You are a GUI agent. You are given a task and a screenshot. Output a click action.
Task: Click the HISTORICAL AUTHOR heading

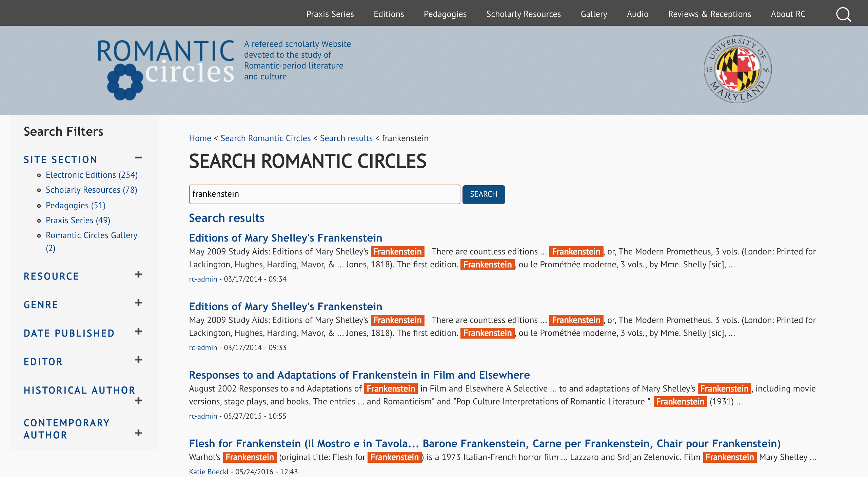(80, 390)
